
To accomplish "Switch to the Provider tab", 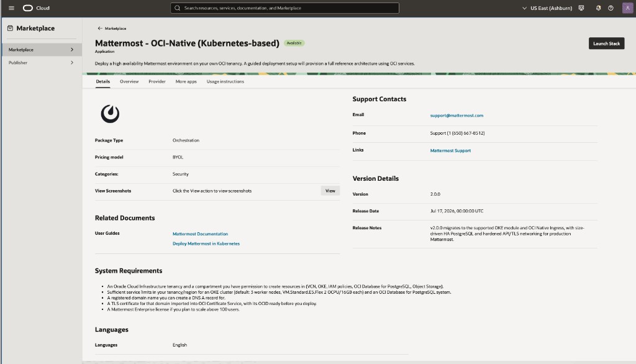I will [x=157, y=81].
